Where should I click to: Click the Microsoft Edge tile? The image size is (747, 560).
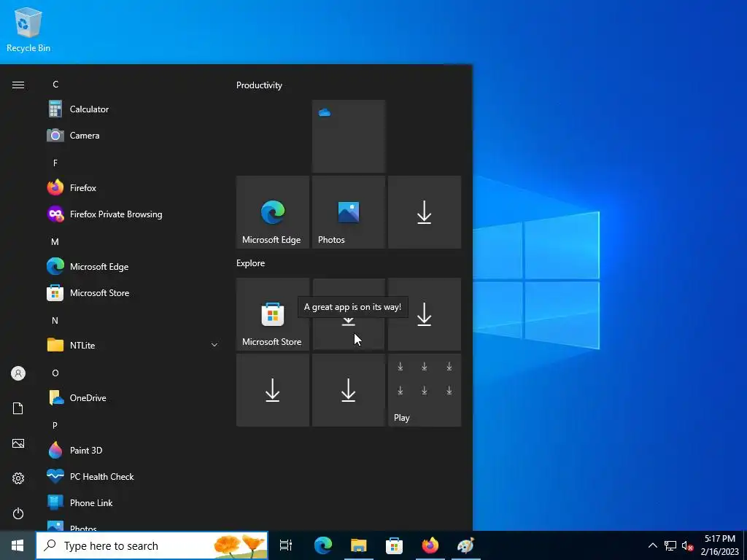tap(273, 212)
